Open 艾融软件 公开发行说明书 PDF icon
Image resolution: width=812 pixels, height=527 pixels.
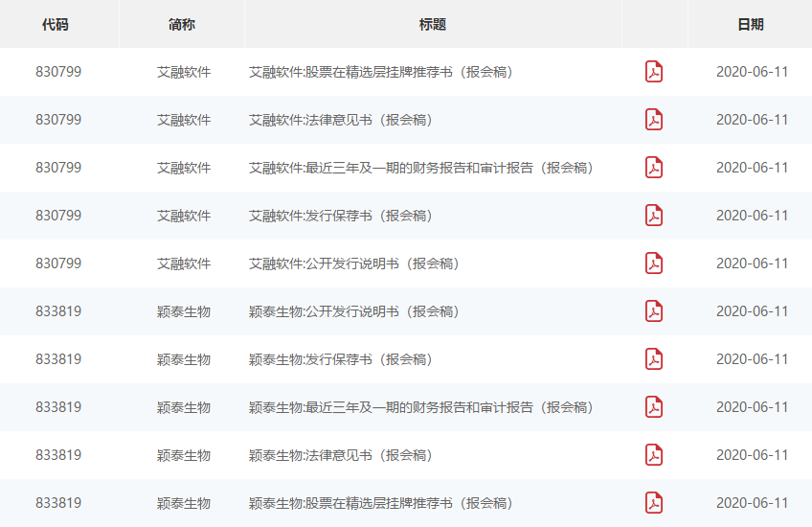[654, 263]
